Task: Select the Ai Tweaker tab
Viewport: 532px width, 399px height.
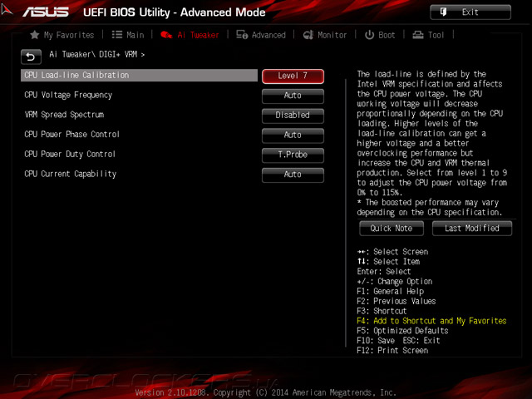Action: pos(190,35)
